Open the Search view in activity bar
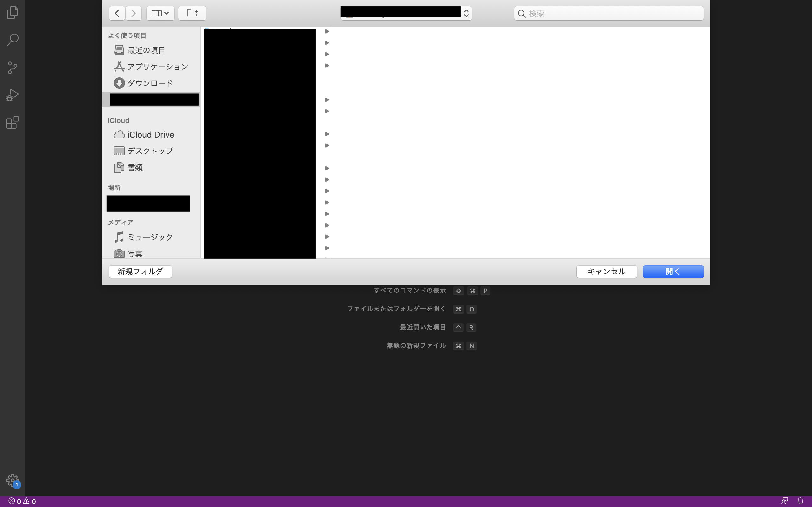This screenshot has width=812, height=507. pos(12,40)
